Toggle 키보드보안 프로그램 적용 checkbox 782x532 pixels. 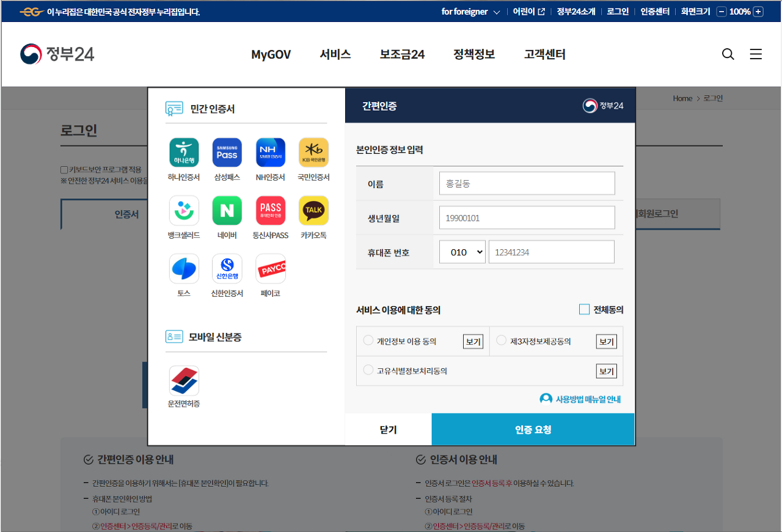point(64,170)
